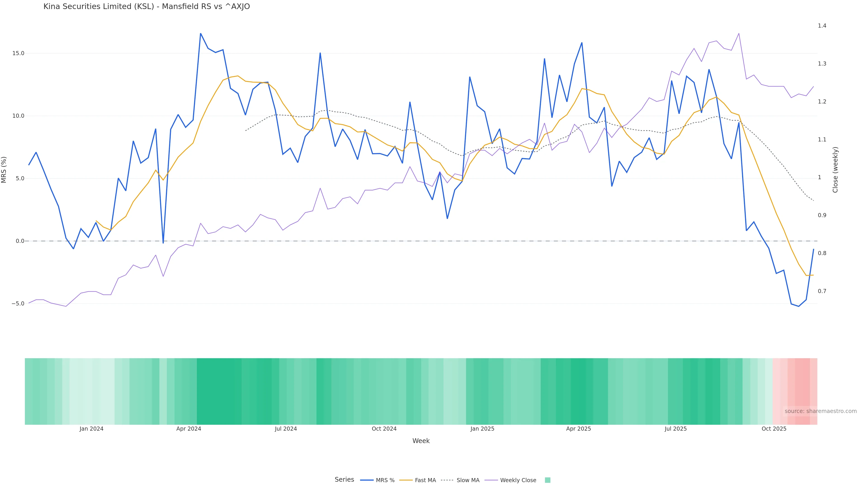The image size is (868, 488).
Task: Click the Apr 2025 x-axis label
Action: click(x=578, y=429)
